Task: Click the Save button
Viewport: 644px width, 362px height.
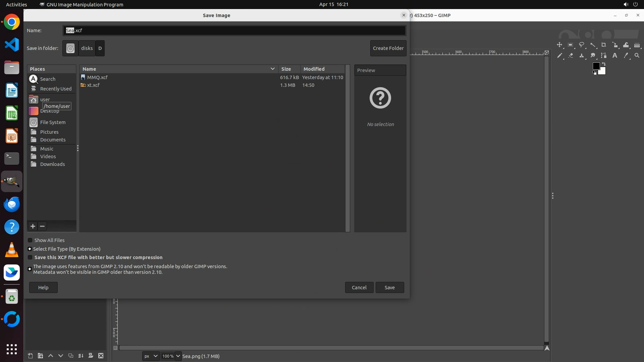Action: [x=389, y=288]
